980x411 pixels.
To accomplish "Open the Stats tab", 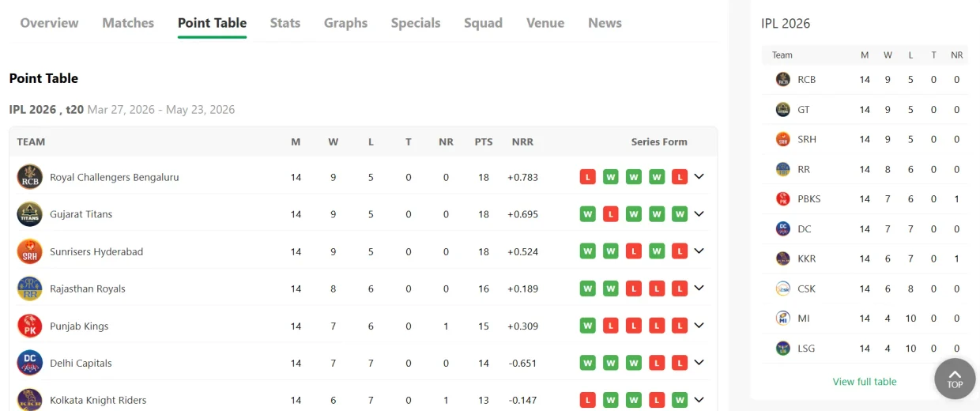I will [x=285, y=23].
